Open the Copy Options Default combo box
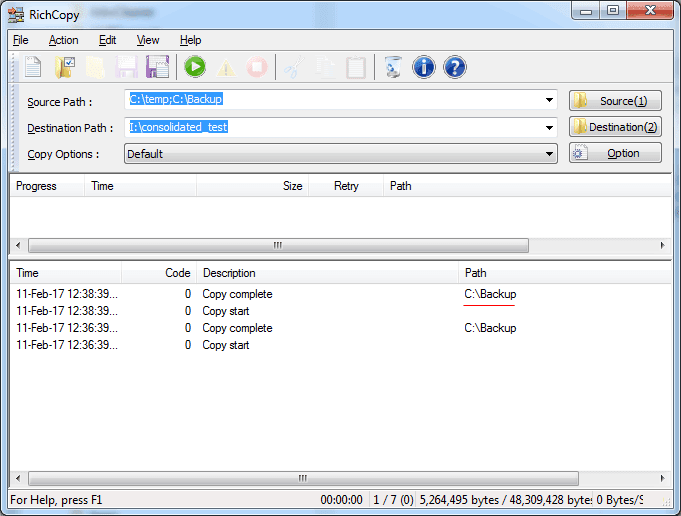The height and width of the screenshot is (516, 681). coord(340,154)
